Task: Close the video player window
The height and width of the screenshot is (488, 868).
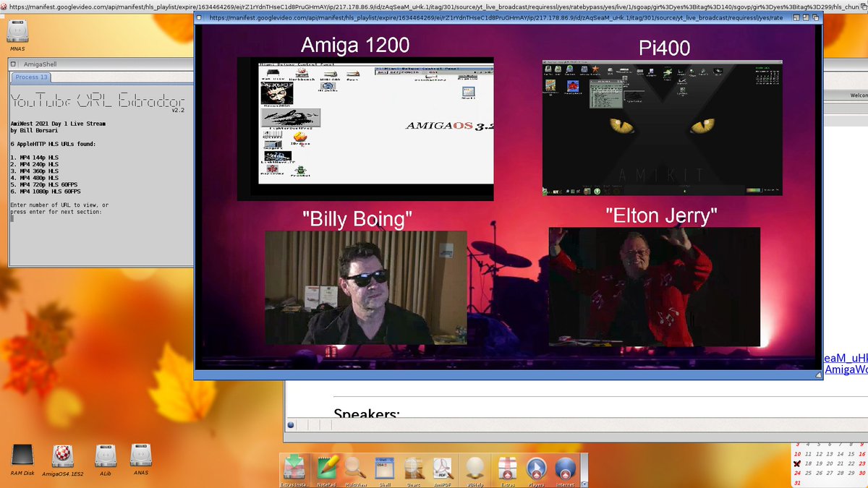Action: 199,17
